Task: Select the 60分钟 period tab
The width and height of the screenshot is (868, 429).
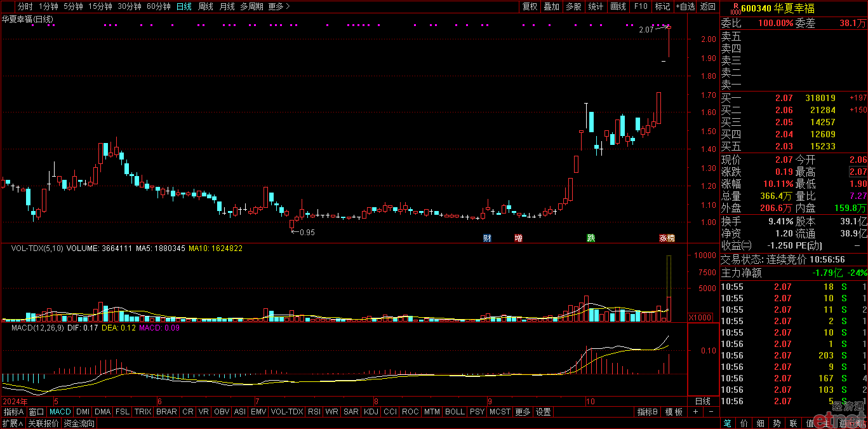Action: pos(159,6)
